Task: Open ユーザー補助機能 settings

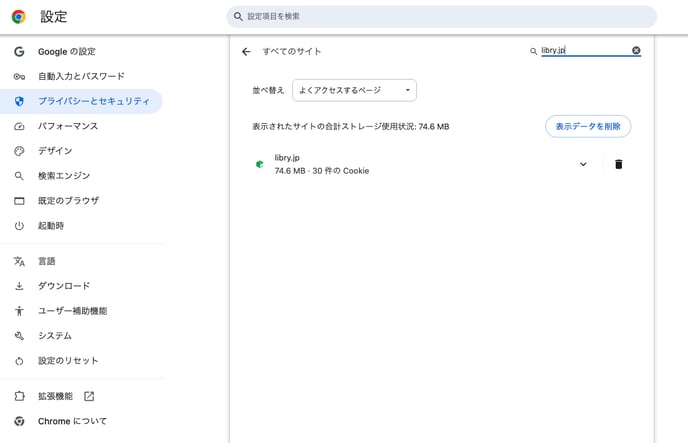Action: point(72,311)
